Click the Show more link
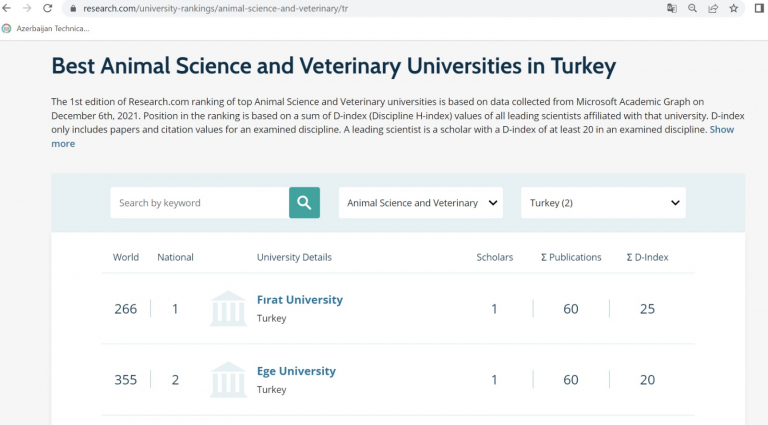The image size is (768, 425). 393,137
